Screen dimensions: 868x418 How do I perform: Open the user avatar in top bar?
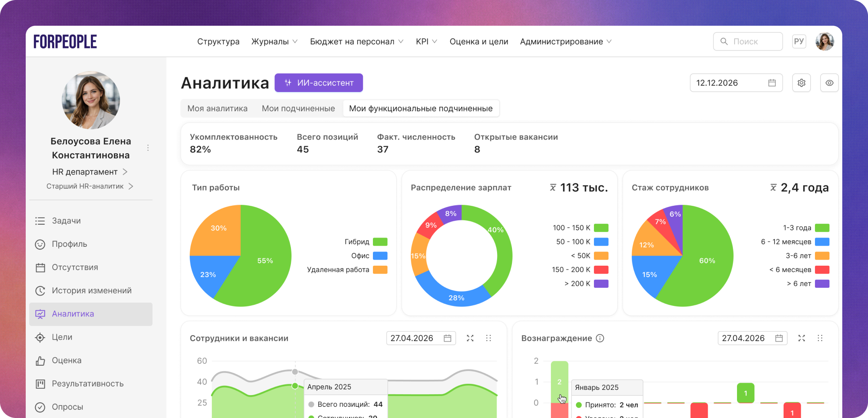[825, 41]
